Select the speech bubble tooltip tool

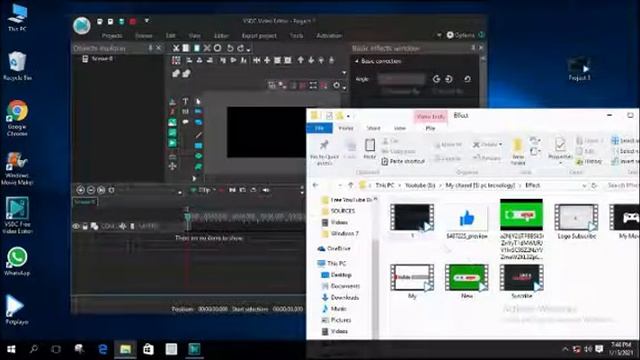[x=185, y=122]
